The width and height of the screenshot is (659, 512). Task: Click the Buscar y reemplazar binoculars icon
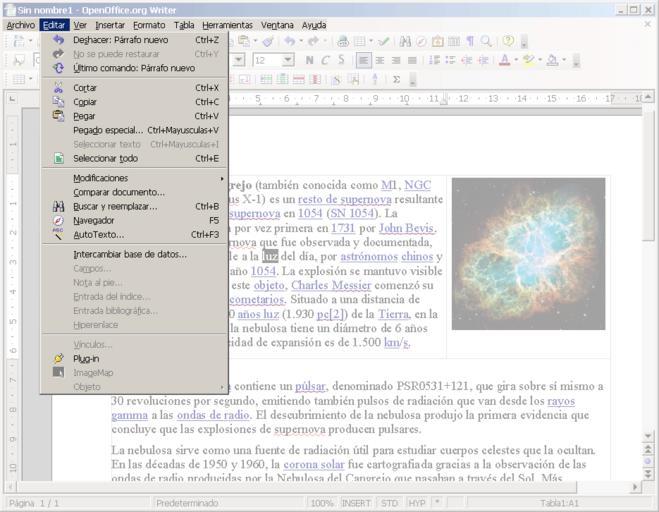click(58, 206)
